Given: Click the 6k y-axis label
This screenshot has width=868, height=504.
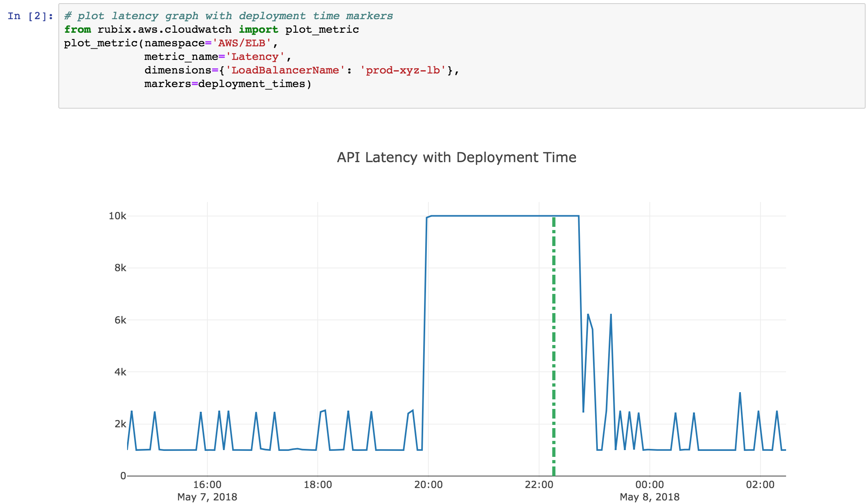Looking at the screenshot, I should click(x=120, y=320).
